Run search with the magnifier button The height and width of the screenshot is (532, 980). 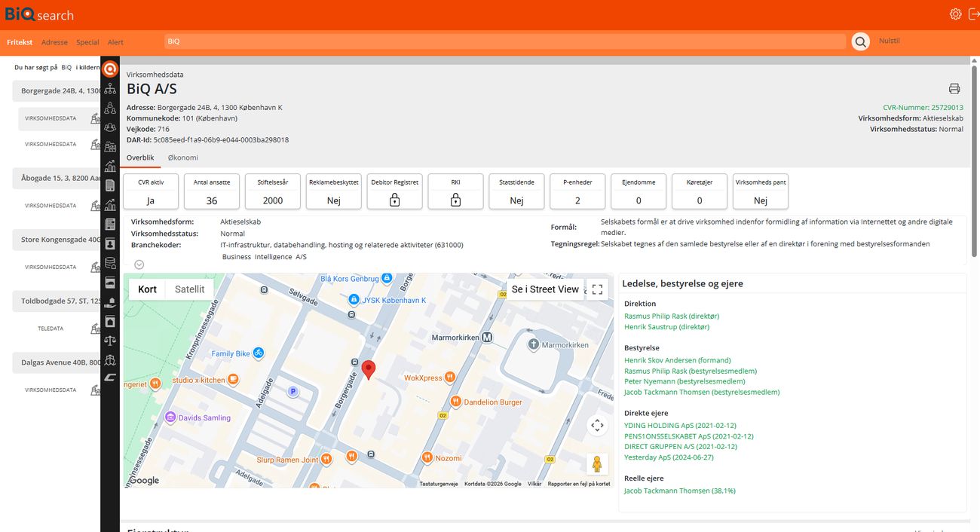[860, 42]
